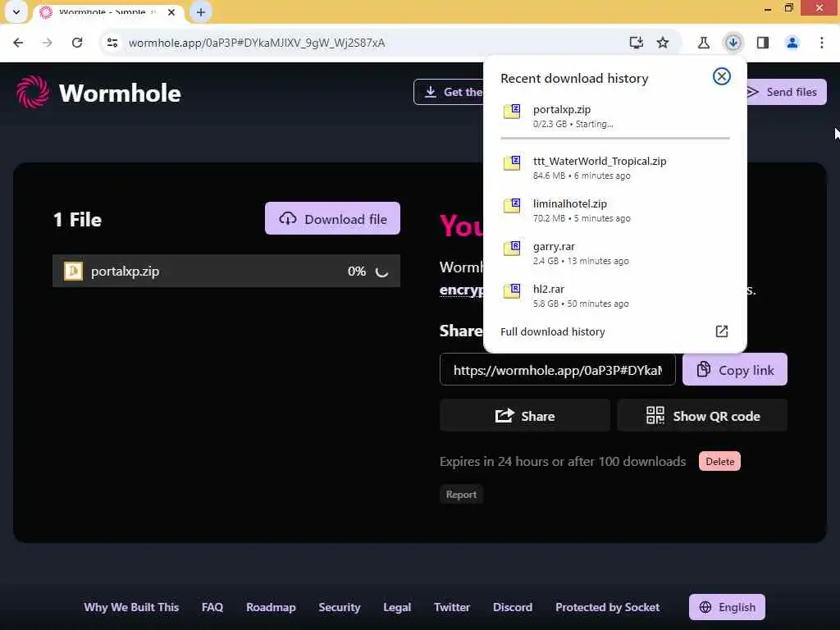Click the Share button
Viewport: 840px width, 630px height.
pyautogui.click(x=524, y=416)
